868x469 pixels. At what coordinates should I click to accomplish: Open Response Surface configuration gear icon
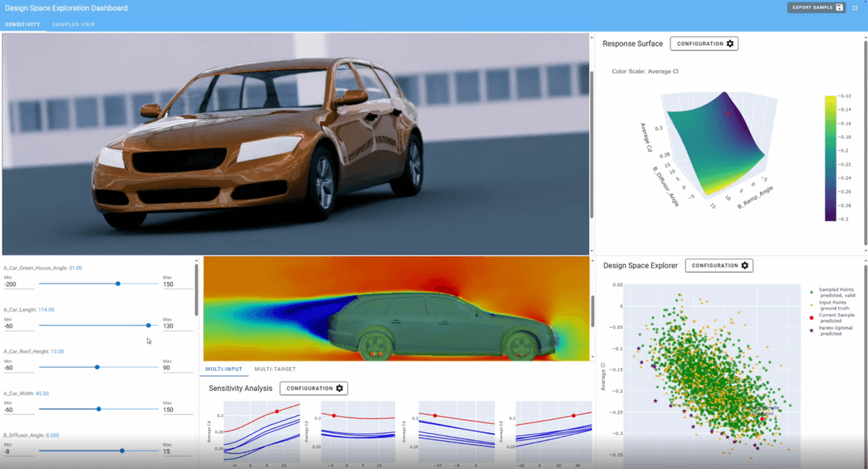tap(728, 43)
